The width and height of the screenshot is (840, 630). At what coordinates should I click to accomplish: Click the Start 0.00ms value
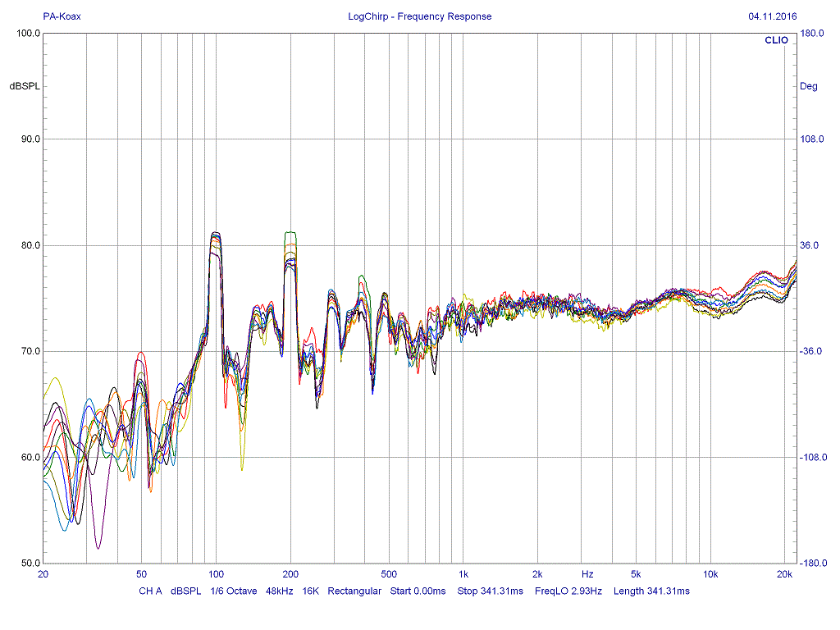click(x=418, y=591)
